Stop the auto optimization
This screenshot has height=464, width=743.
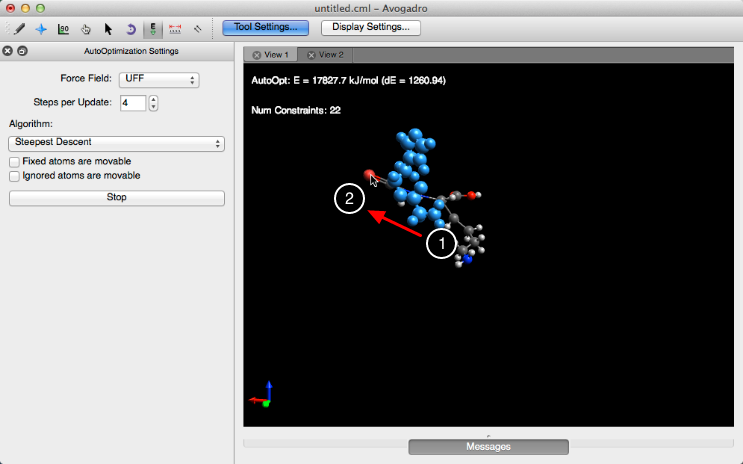pyautogui.click(x=117, y=198)
